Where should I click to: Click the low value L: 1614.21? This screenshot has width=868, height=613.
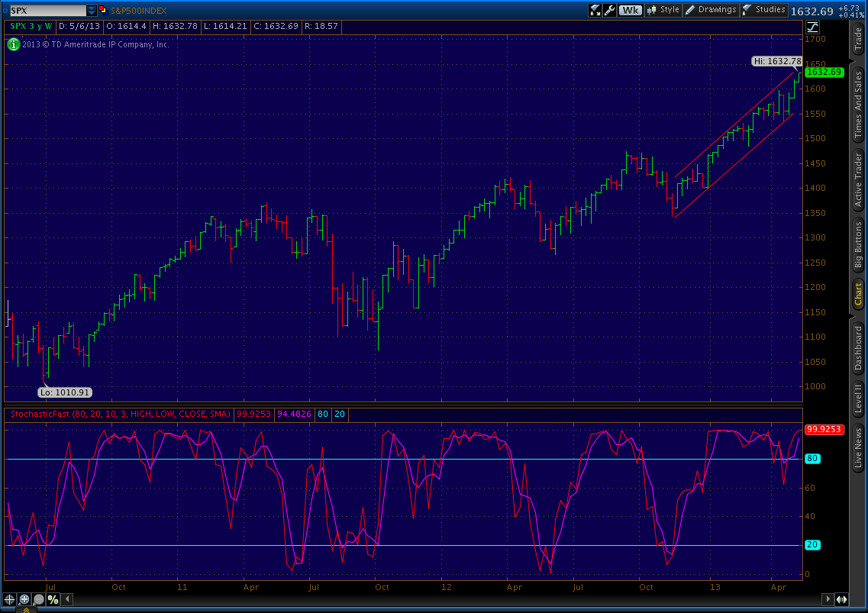pos(224,26)
